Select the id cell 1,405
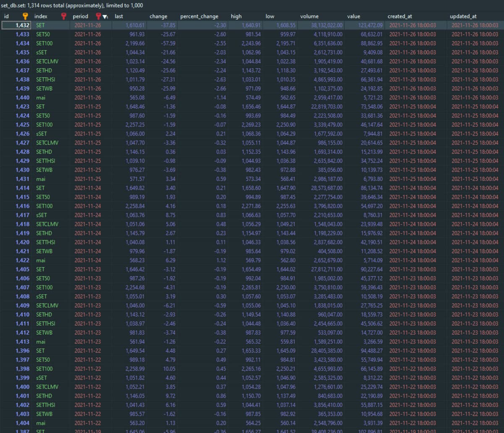This screenshot has width=504, height=433. tap(16, 269)
